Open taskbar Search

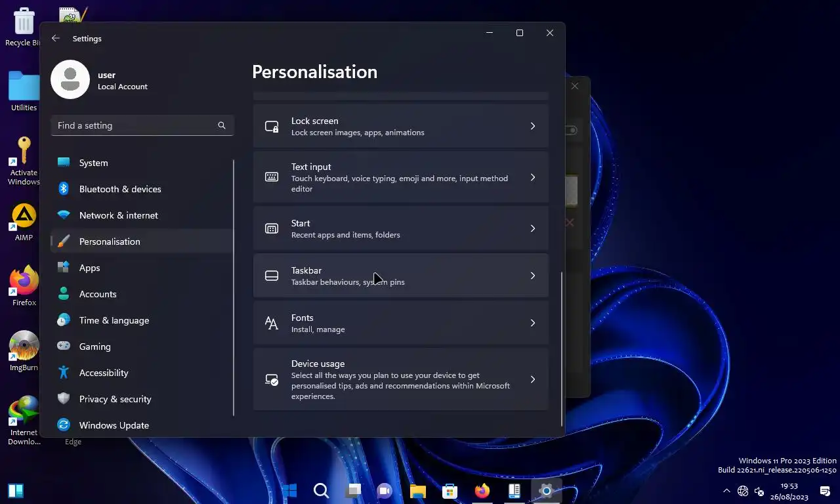coord(321,491)
